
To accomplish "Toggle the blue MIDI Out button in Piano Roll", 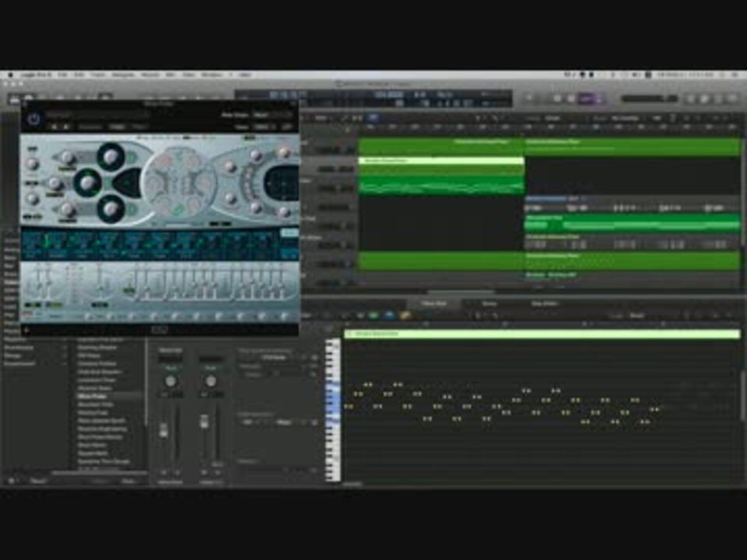I will click(x=389, y=315).
